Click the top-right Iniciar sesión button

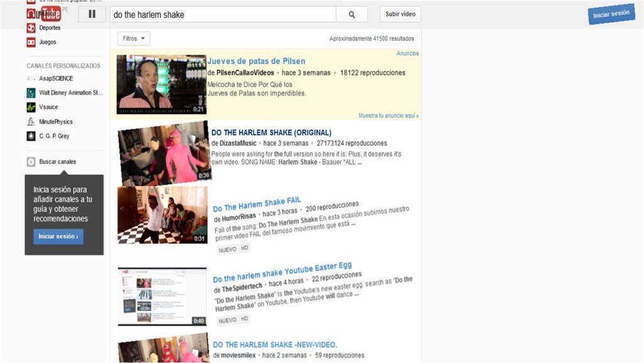[611, 14]
